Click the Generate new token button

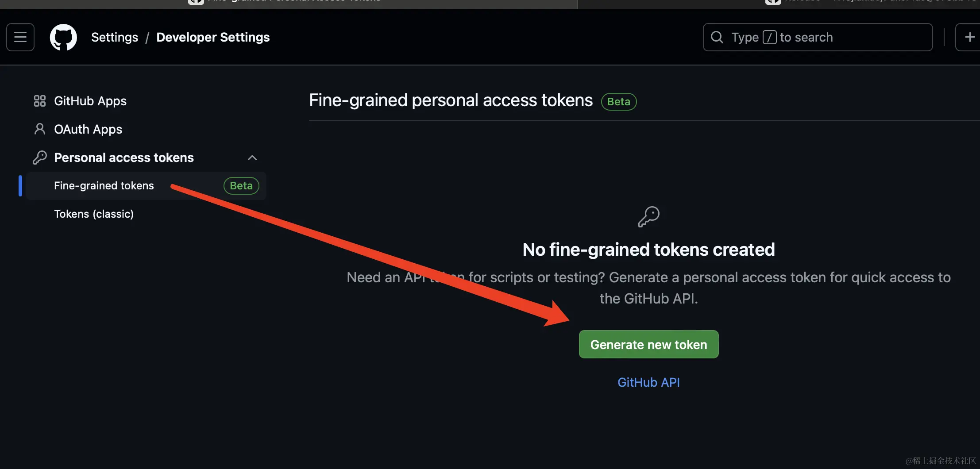pyautogui.click(x=648, y=344)
